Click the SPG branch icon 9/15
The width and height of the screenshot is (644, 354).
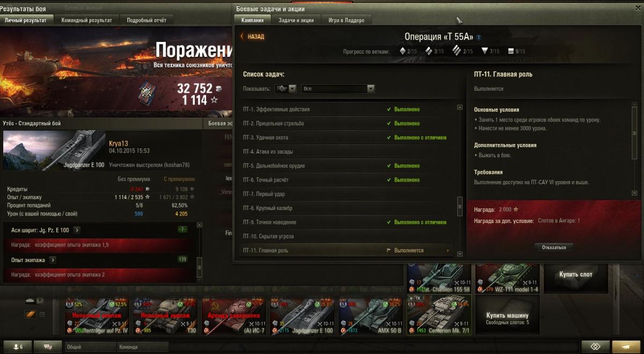[510, 51]
